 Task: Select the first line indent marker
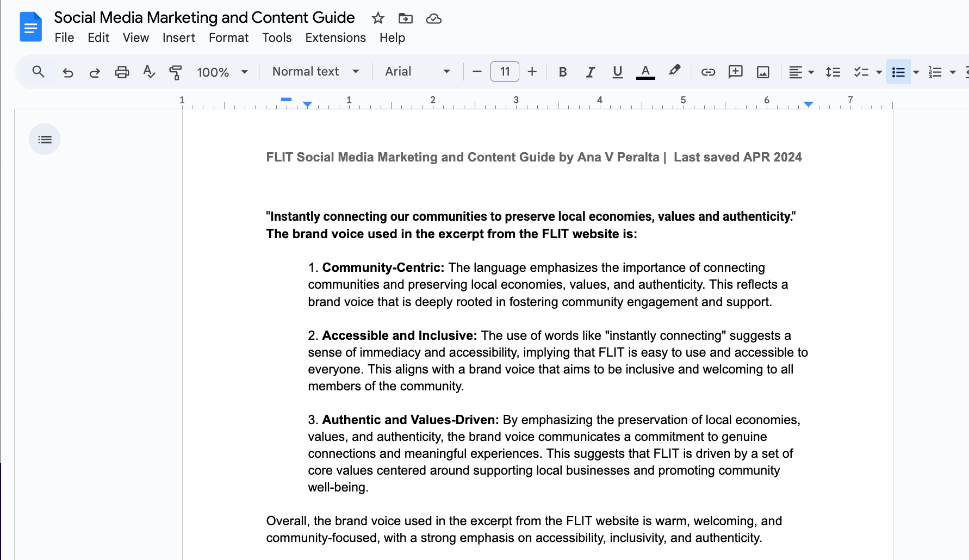tap(287, 99)
